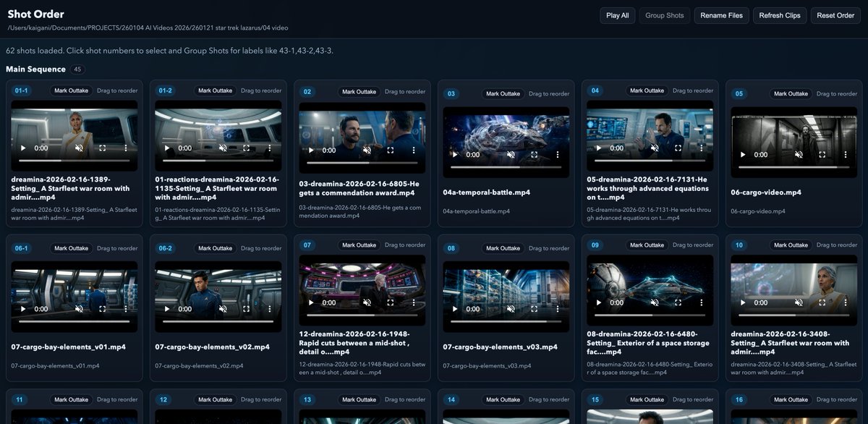Unmute the video in shot 09

[655, 302]
